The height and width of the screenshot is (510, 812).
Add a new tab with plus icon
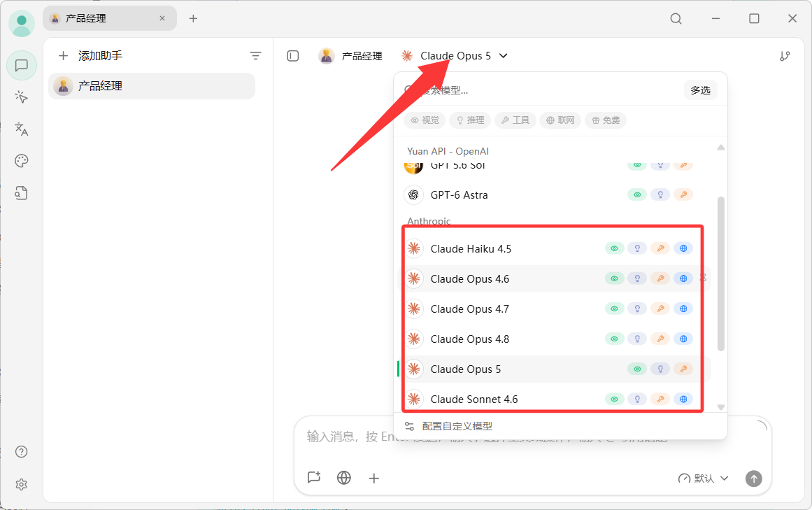pos(193,19)
